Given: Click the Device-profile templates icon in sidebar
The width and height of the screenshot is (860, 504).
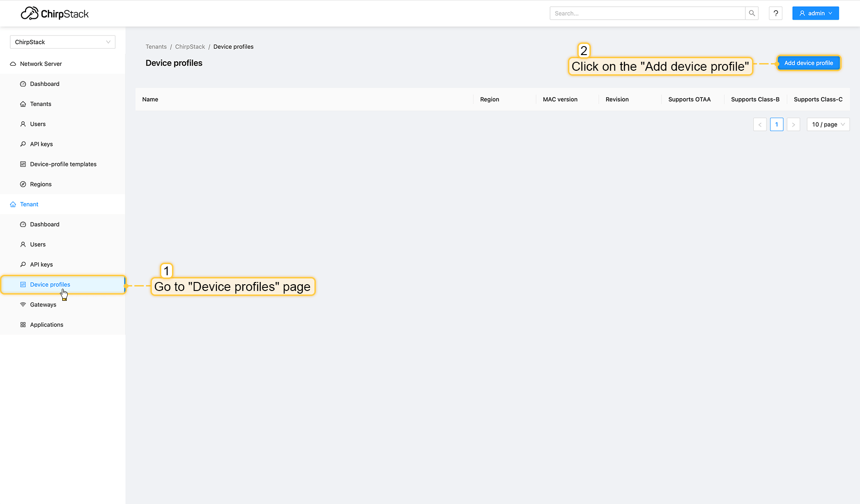Looking at the screenshot, I should pos(23,164).
